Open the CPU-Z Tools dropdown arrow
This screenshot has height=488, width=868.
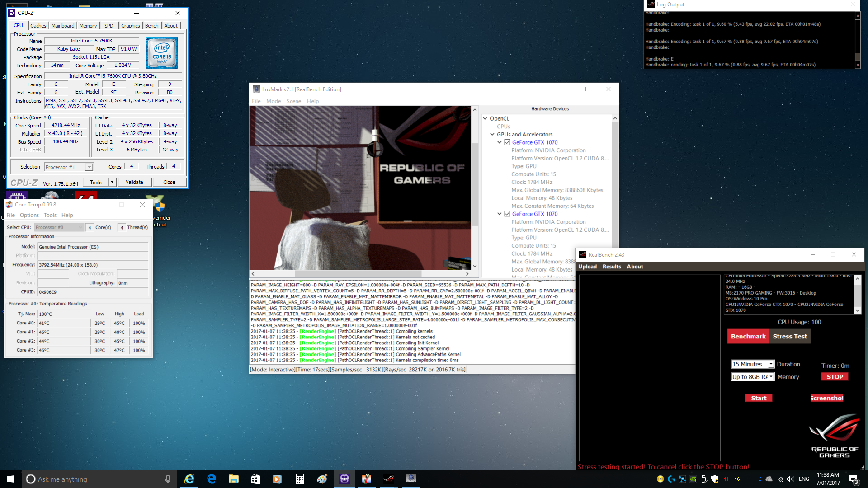(112, 182)
